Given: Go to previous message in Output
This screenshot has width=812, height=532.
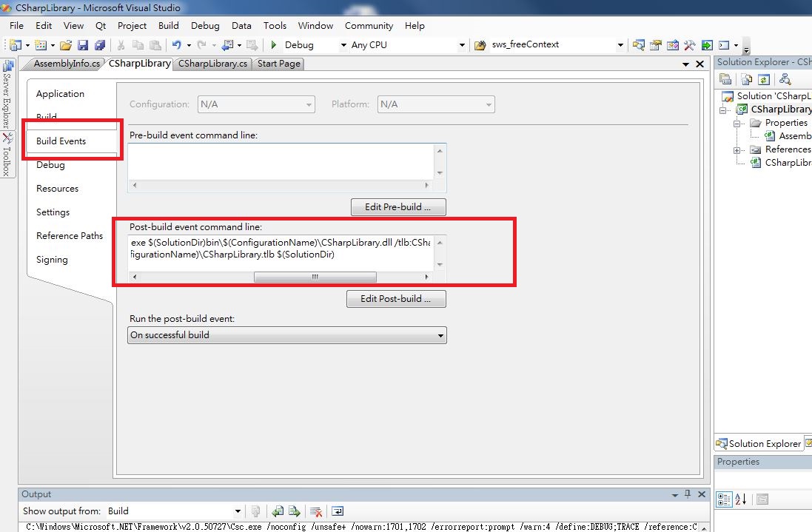Looking at the screenshot, I should pyautogui.click(x=278, y=511).
